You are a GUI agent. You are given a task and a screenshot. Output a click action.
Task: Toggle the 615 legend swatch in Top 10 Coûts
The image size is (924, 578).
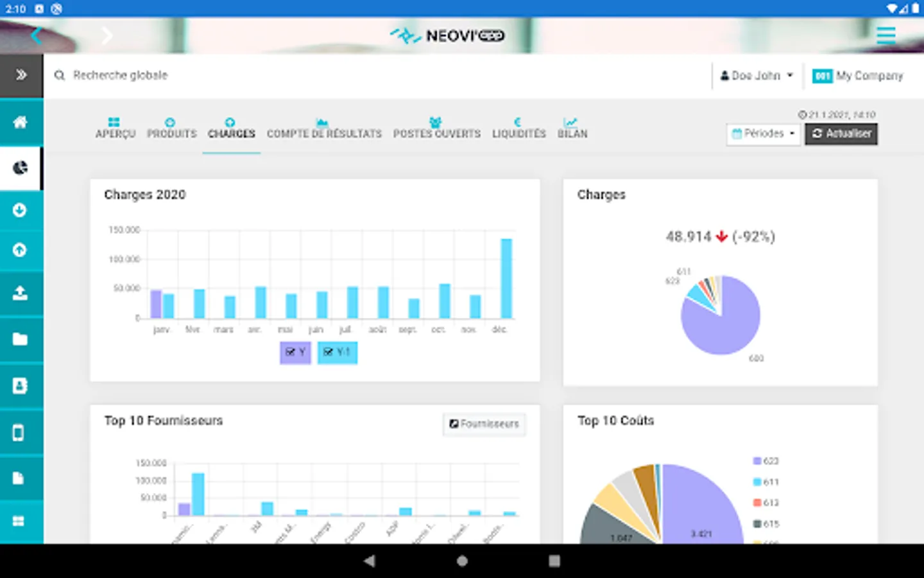pos(757,523)
